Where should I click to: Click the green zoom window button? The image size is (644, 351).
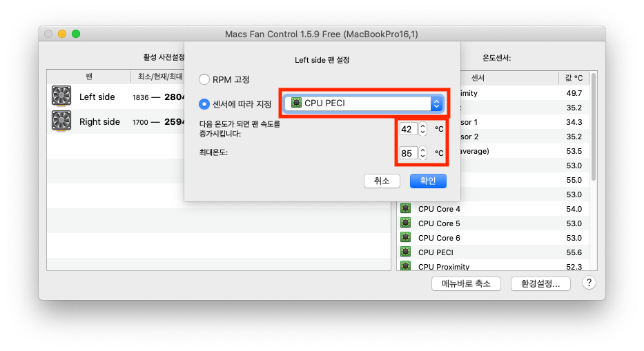point(76,34)
